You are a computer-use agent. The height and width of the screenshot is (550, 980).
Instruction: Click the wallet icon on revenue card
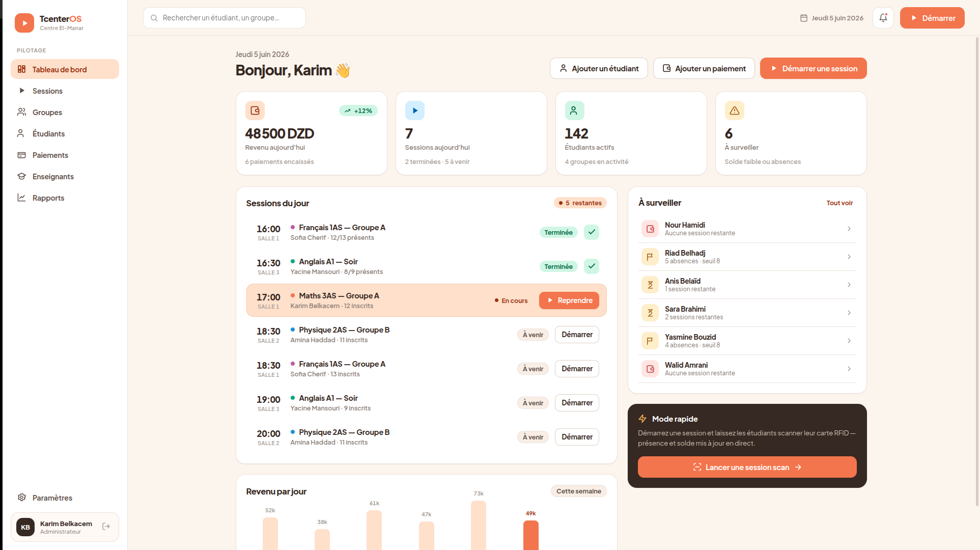pyautogui.click(x=255, y=111)
